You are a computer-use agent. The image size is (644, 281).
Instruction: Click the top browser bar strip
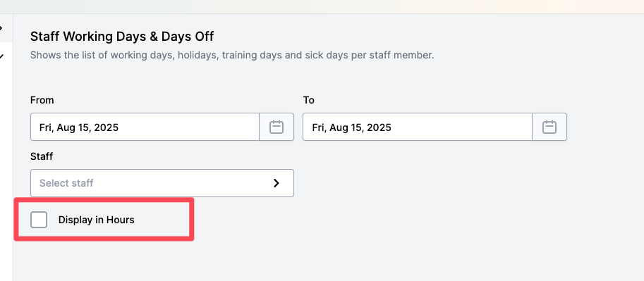click(322, 6)
